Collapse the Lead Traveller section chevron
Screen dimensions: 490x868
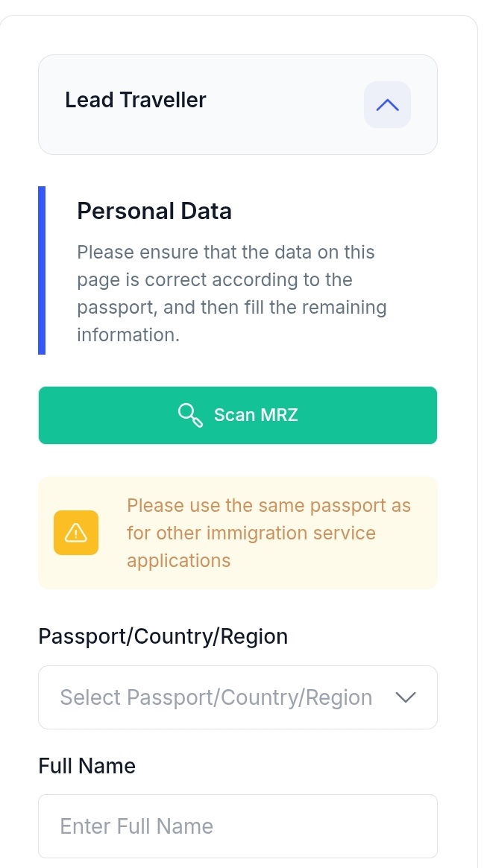coord(387,105)
